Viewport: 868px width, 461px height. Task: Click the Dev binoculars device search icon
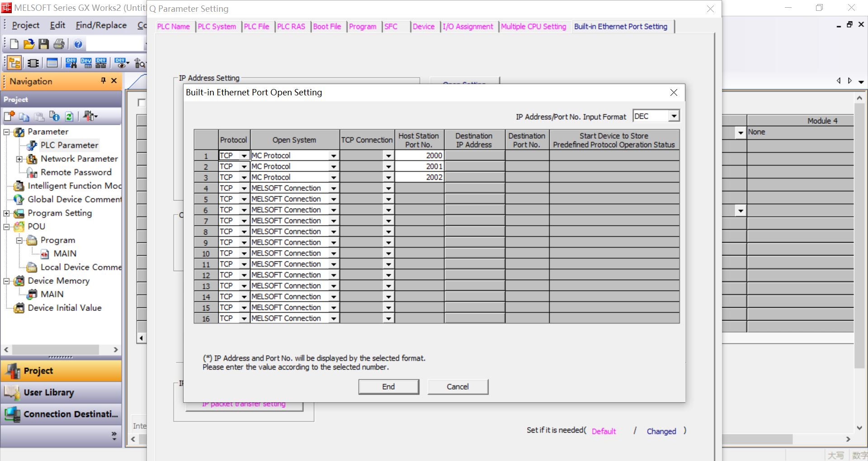pyautogui.click(x=71, y=63)
